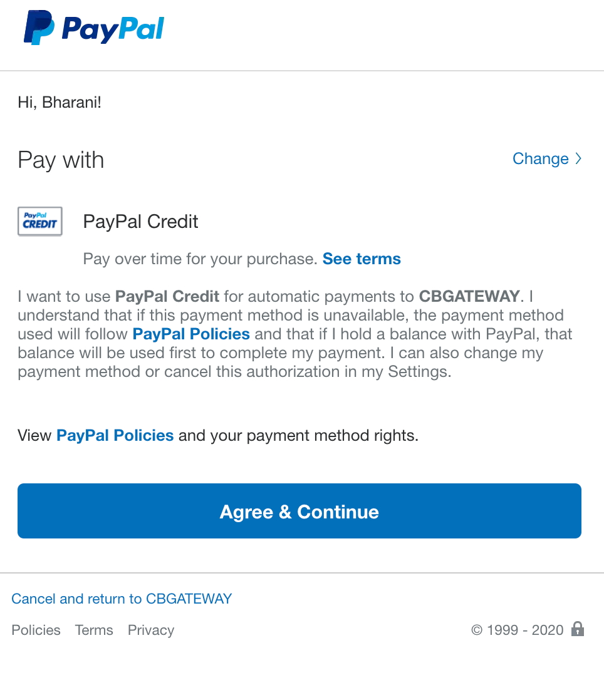Select the PayPal Credit payment method label
The height and width of the screenshot is (700, 604).
coord(140,222)
